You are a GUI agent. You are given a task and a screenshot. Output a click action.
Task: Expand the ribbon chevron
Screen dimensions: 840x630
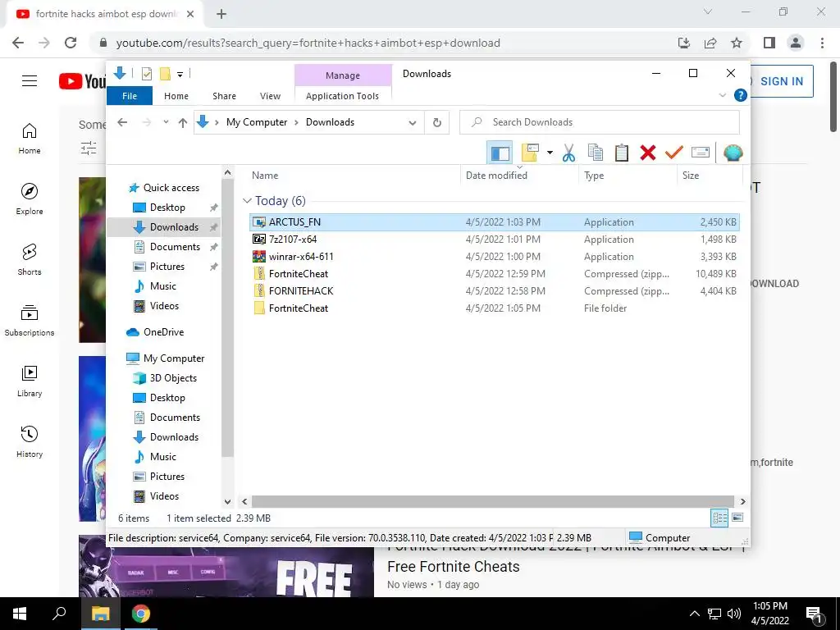[x=722, y=95]
